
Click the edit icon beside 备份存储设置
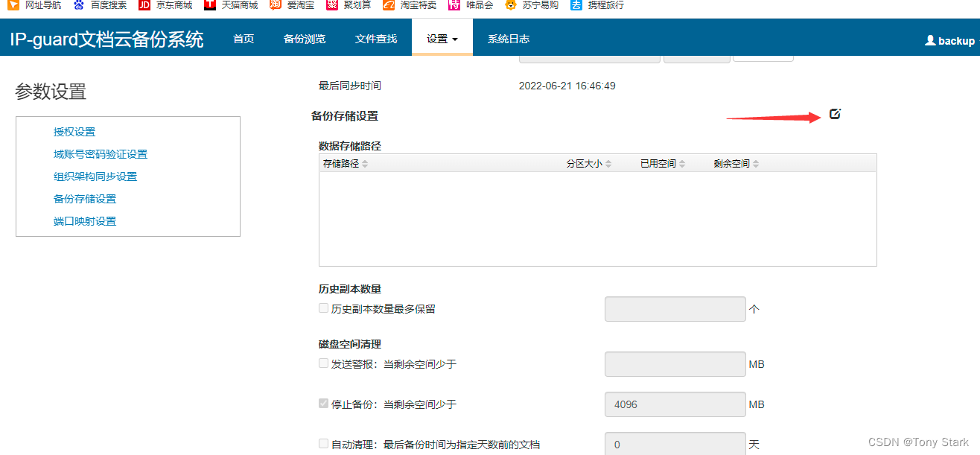pos(835,114)
